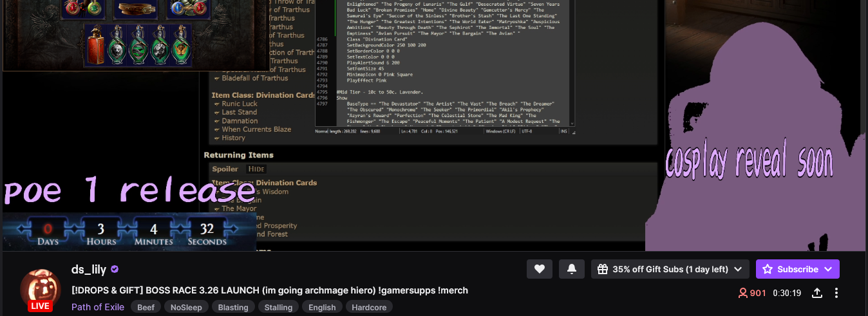The height and width of the screenshot is (316, 868).
Task: Select the English stream tag
Action: click(x=322, y=307)
